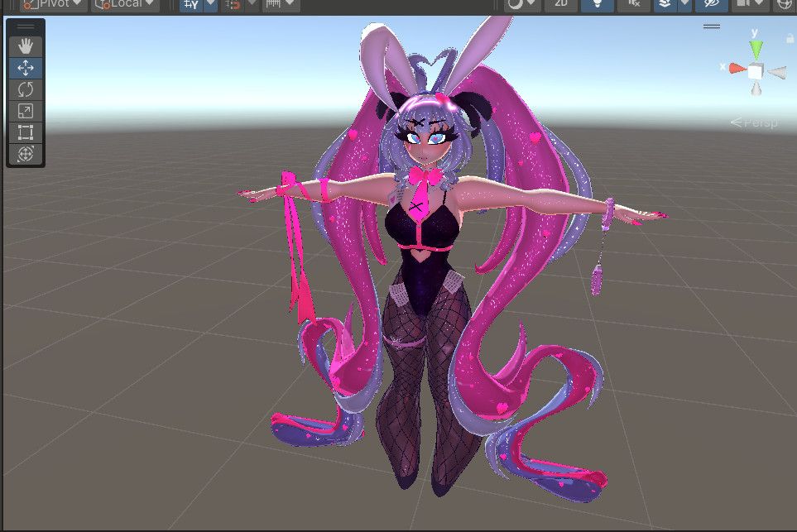797x532 pixels.
Task: Click the red X axis cone on the gizmo
Action: point(737,69)
